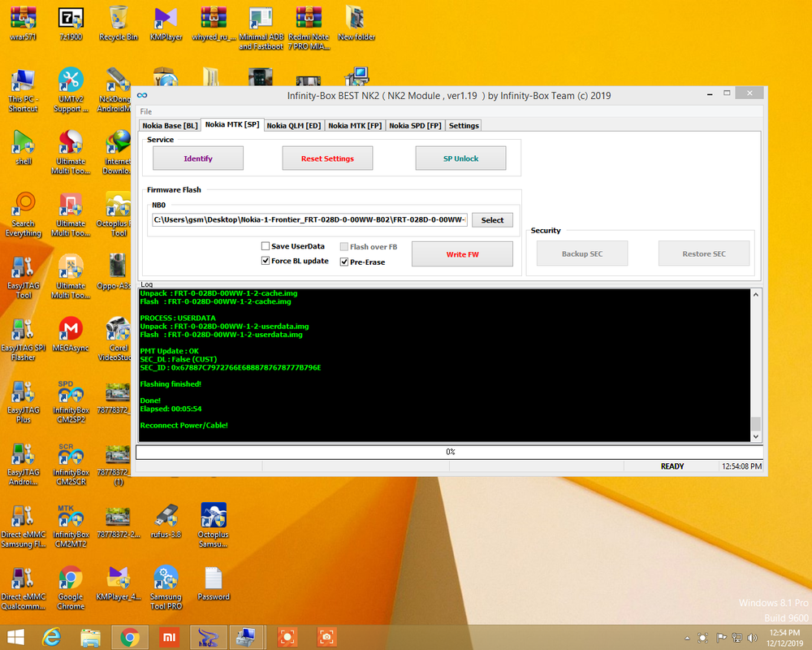Open the Redmi Note 7 PRO archive

309,28
